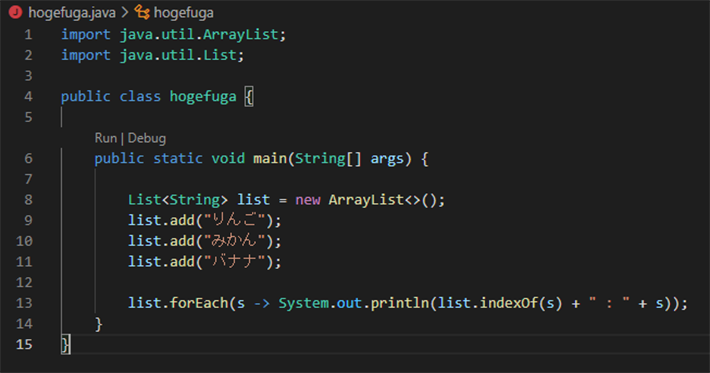The width and height of the screenshot is (710, 373).
Task: Click line number 8 in gutter
Action: (x=28, y=200)
